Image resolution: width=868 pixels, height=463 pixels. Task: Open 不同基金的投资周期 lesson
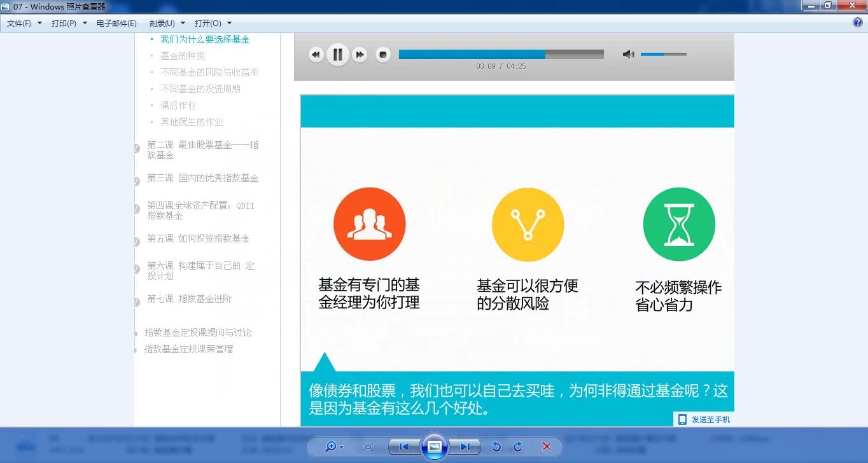click(x=200, y=89)
